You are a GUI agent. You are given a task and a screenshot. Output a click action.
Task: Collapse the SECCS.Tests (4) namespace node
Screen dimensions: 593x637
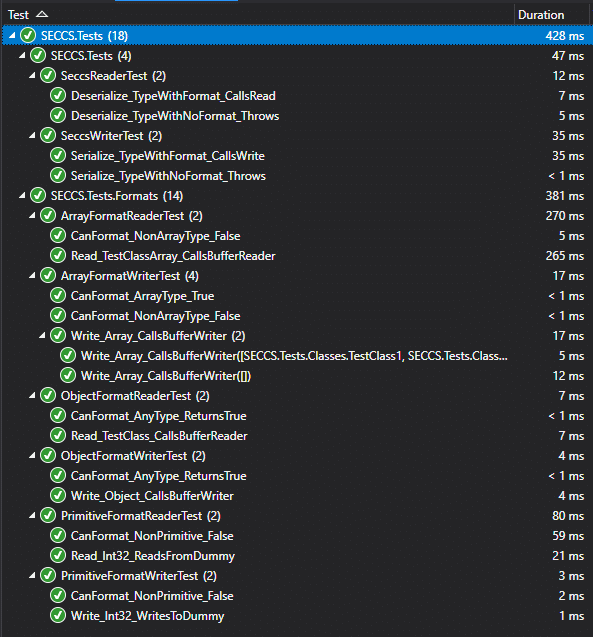tap(22, 56)
